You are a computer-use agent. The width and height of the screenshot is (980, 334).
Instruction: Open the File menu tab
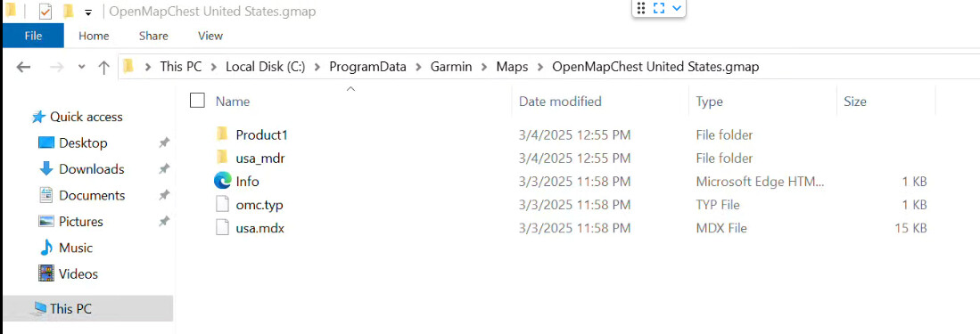[32, 36]
